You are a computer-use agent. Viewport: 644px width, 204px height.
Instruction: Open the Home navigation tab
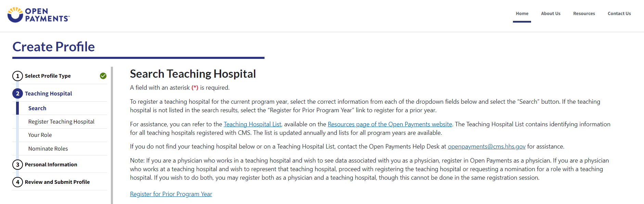522,14
